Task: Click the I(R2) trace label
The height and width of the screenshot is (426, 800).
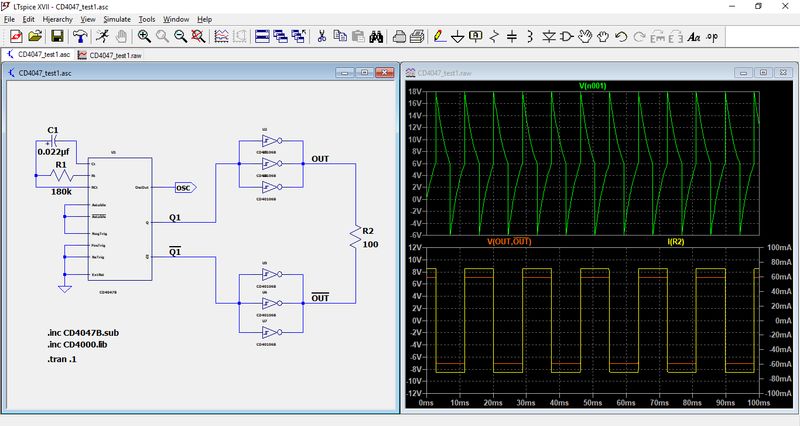Action: tap(676, 241)
